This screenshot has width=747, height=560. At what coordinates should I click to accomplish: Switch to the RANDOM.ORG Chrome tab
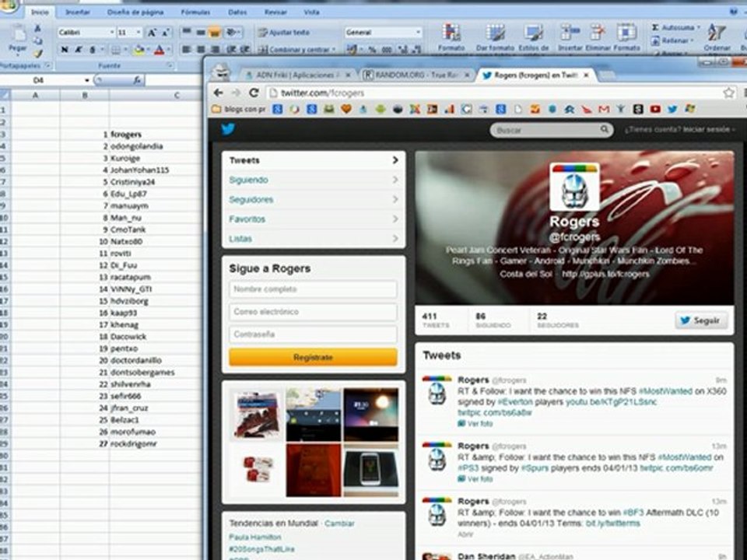tap(416, 75)
